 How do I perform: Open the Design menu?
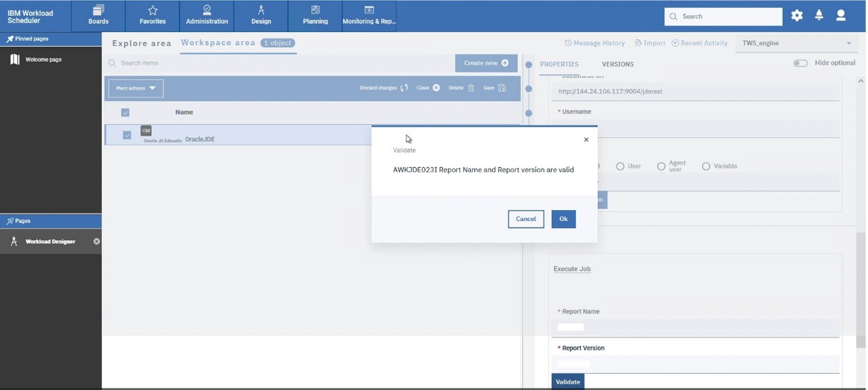tap(261, 16)
